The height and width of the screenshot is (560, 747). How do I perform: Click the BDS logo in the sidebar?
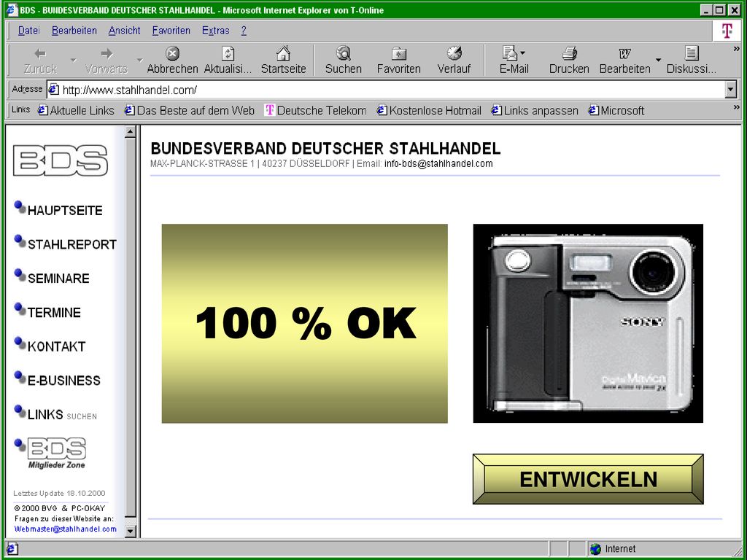point(61,160)
